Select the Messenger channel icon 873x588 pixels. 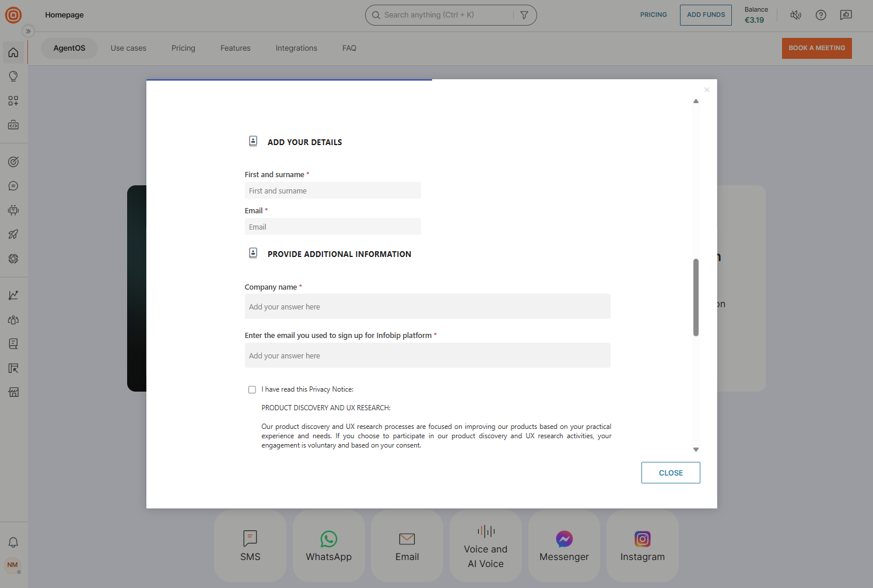(x=564, y=539)
